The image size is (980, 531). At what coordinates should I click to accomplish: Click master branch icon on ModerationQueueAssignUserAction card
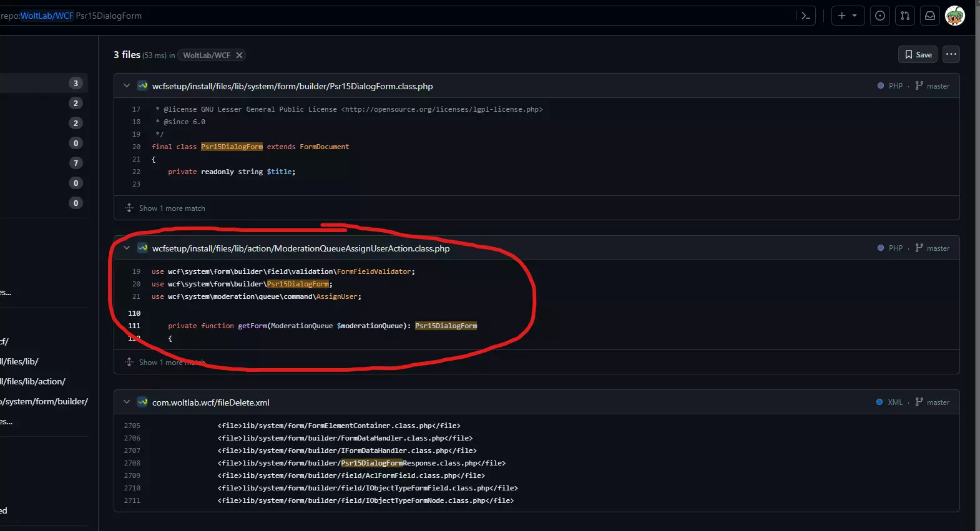tap(919, 248)
